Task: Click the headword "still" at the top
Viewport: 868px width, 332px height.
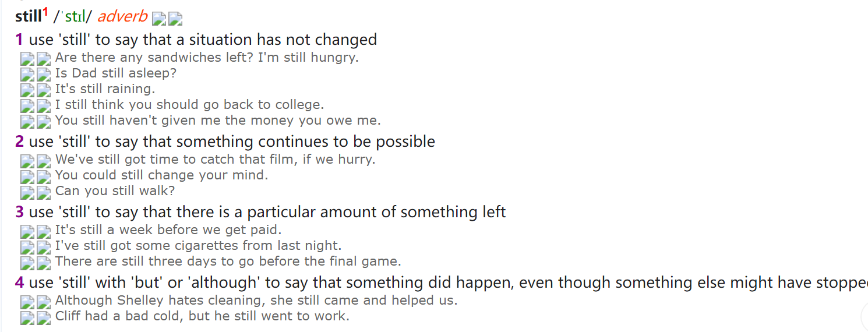Action: (29, 16)
